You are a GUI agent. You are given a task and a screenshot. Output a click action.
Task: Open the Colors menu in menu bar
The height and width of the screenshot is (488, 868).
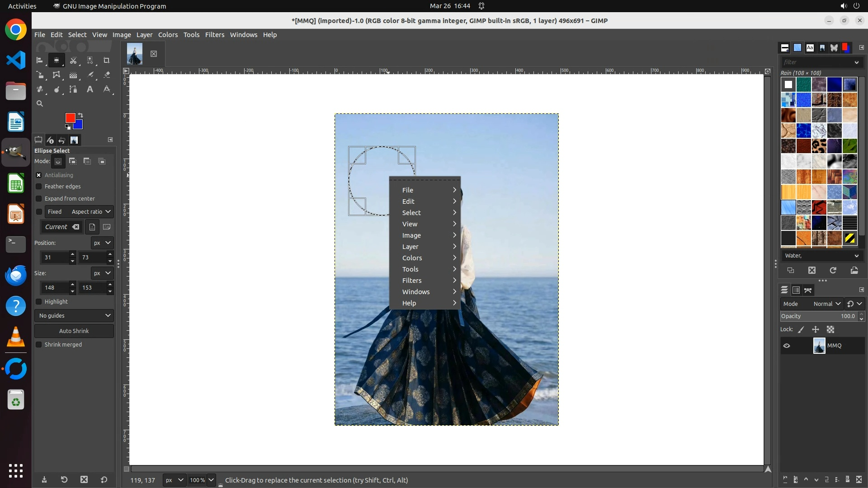pyautogui.click(x=168, y=35)
